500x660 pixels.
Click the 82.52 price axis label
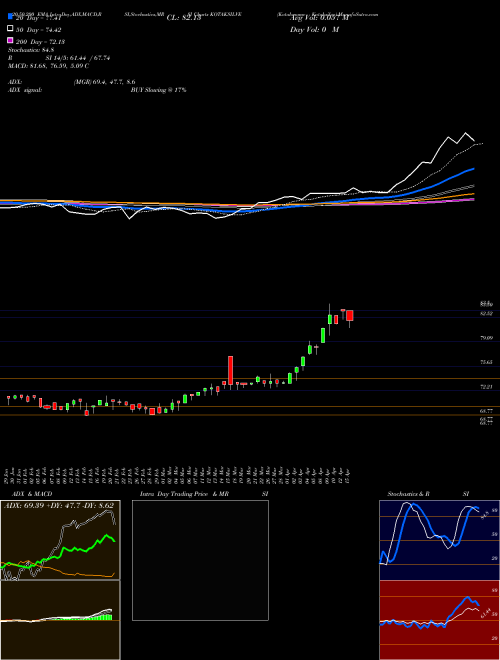[x=487, y=314]
